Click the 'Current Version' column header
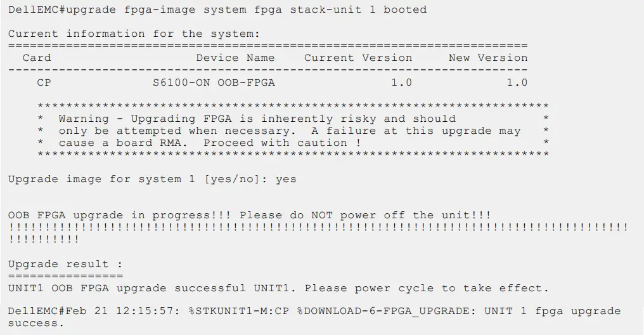The height and width of the screenshot is (335, 644). (358, 58)
